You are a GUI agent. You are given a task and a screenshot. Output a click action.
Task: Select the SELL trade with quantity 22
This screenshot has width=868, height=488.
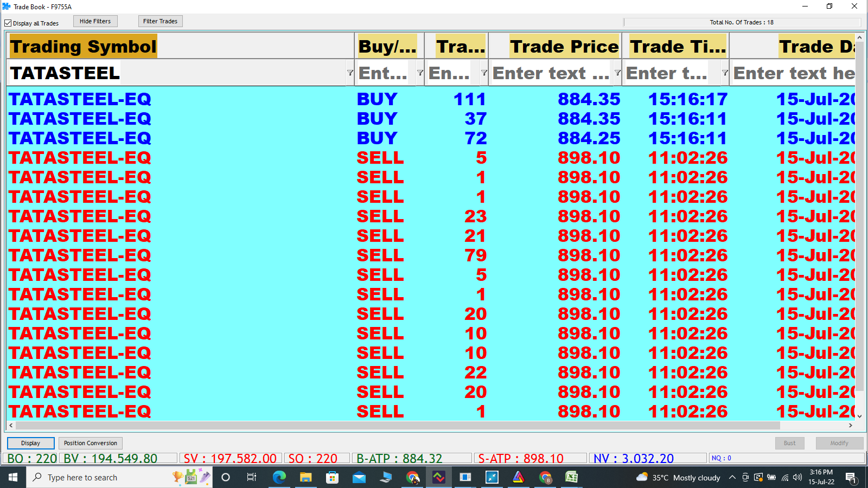click(431, 373)
